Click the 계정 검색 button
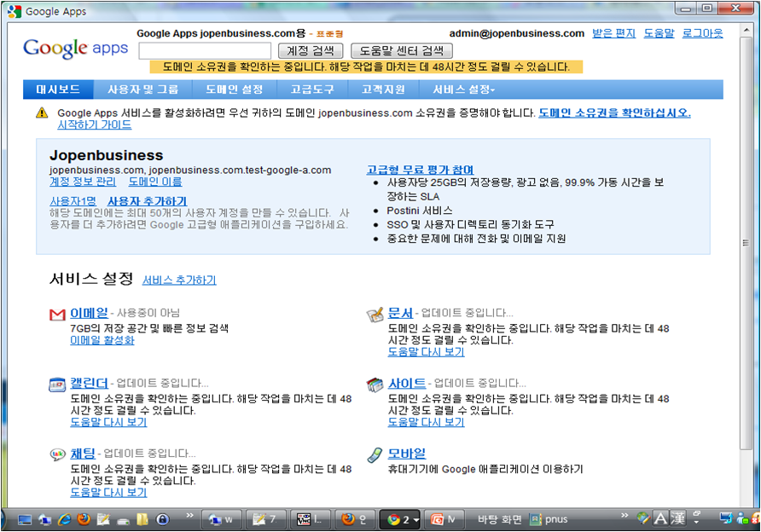Image resolution: width=761 pixels, height=532 pixels. (311, 50)
